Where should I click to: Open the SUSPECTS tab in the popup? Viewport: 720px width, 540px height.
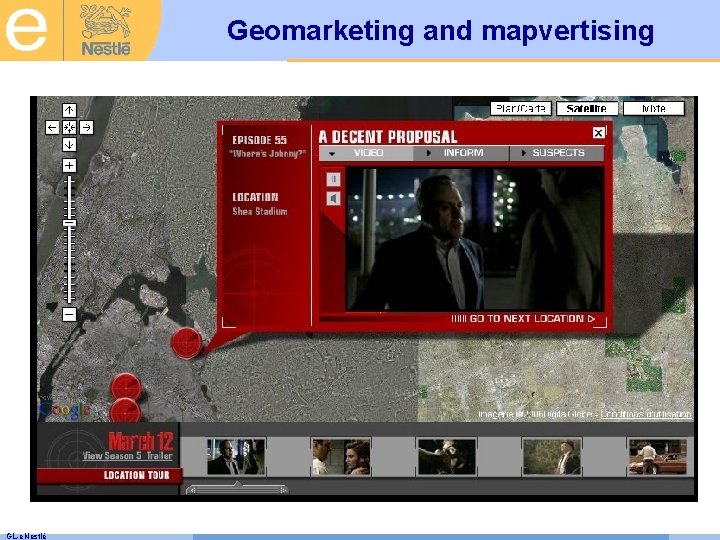[x=557, y=153]
